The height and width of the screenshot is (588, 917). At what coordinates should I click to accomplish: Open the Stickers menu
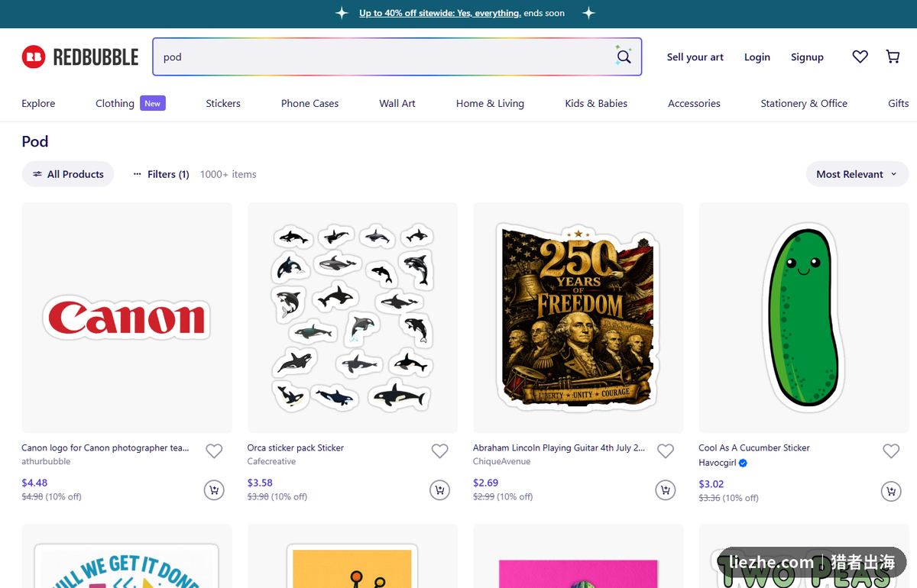click(x=223, y=103)
